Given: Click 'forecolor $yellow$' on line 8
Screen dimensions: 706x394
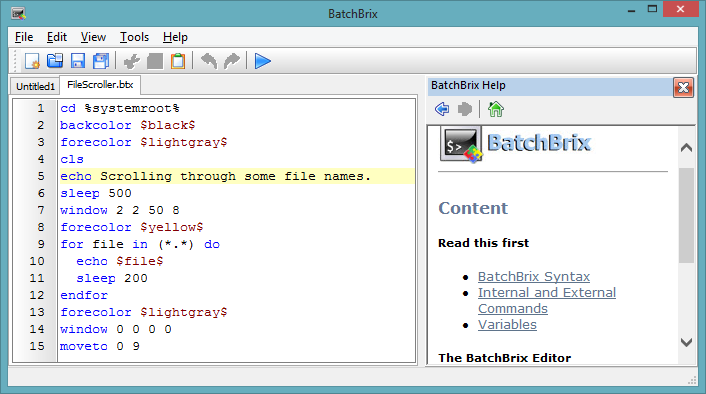Looking at the screenshot, I should coord(131,227).
